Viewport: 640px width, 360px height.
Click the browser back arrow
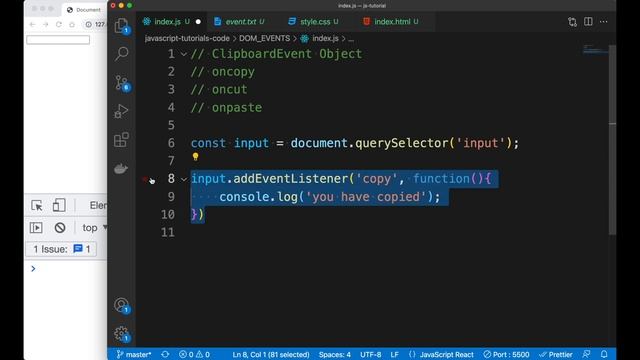tap(33, 24)
